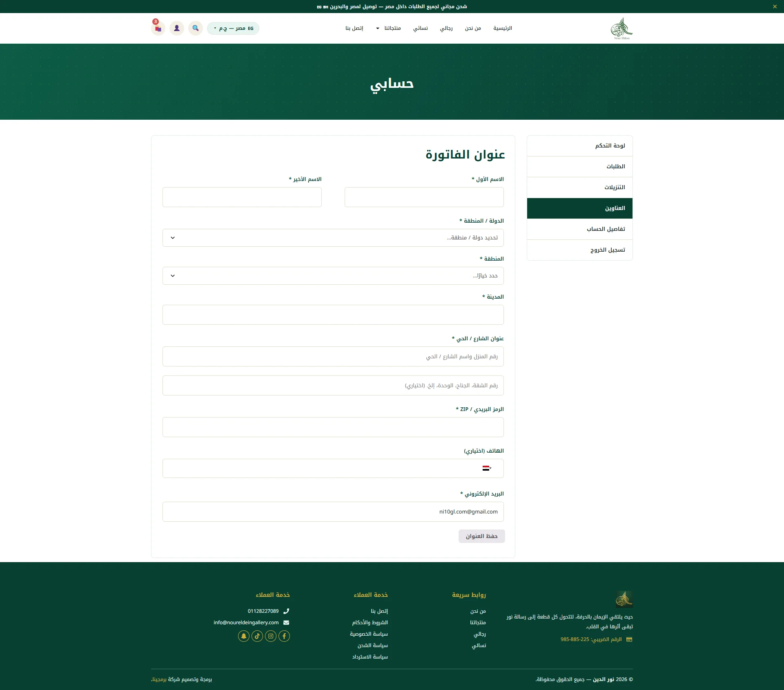
Task: Open footer link إتصل بنا
Action: [x=379, y=611]
